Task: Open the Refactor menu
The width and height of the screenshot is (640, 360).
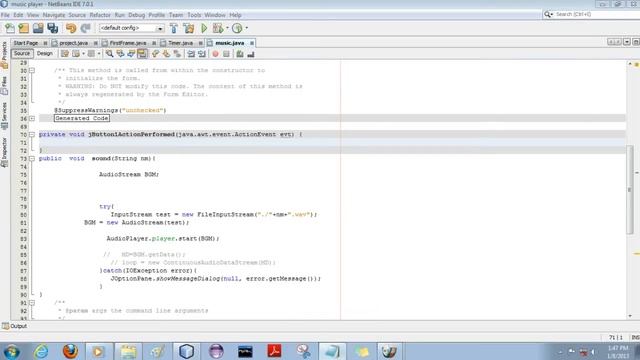Action: tap(100, 15)
